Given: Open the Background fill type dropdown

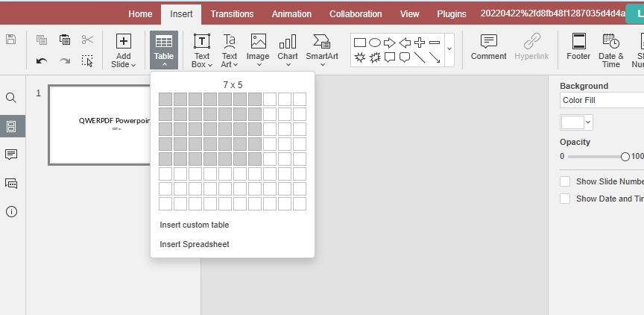Looking at the screenshot, I should pyautogui.click(x=602, y=100).
